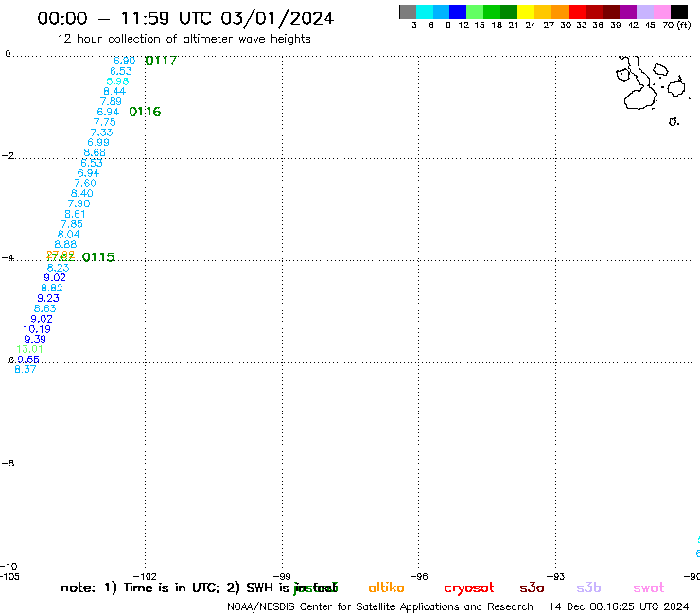
Task: Click the yellow swatch in the color scale
Action: (x=526, y=11)
